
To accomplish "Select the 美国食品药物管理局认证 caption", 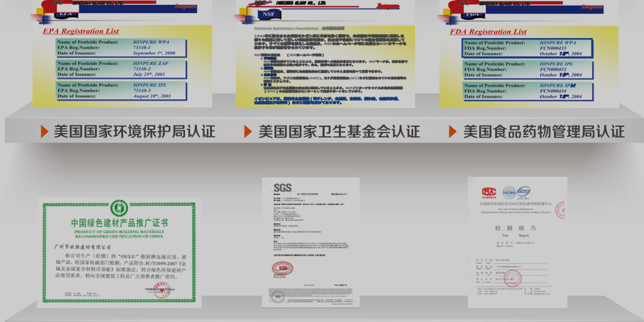I will tap(543, 131).
